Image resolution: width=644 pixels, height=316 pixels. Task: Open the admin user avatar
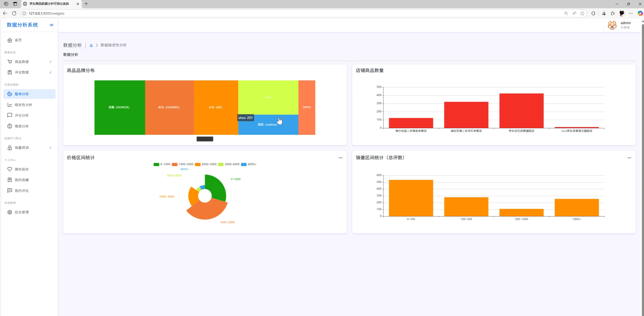612,25
